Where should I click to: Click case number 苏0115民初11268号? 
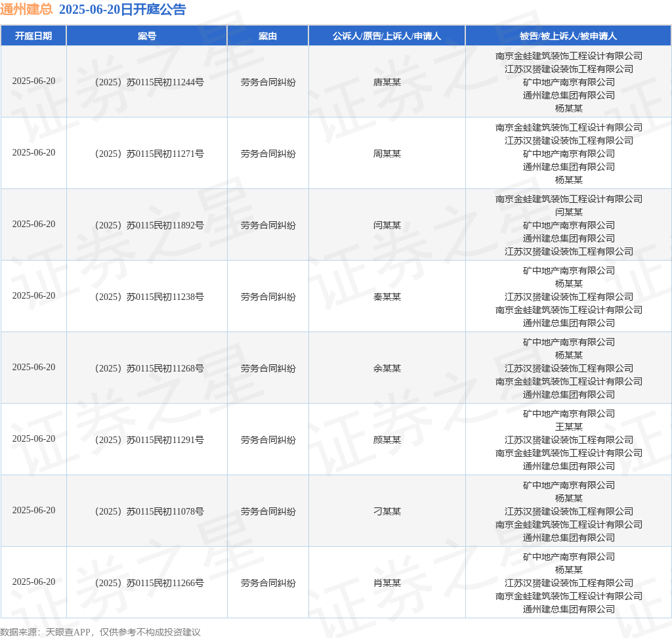(149, 369)
